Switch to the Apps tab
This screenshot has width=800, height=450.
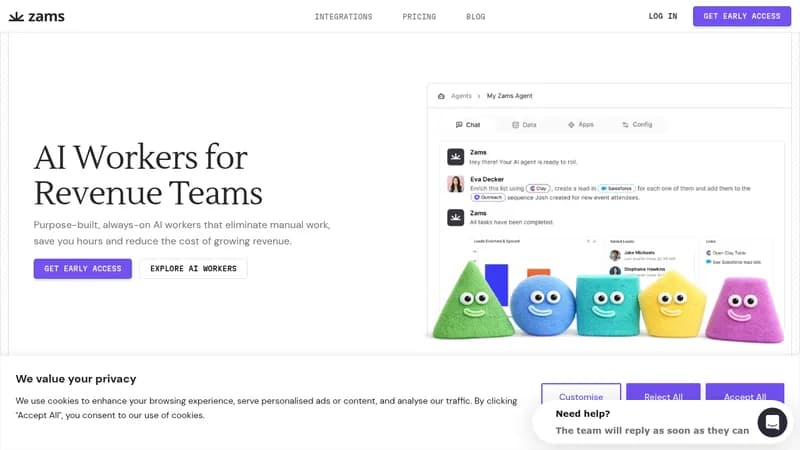pos(581,124)
